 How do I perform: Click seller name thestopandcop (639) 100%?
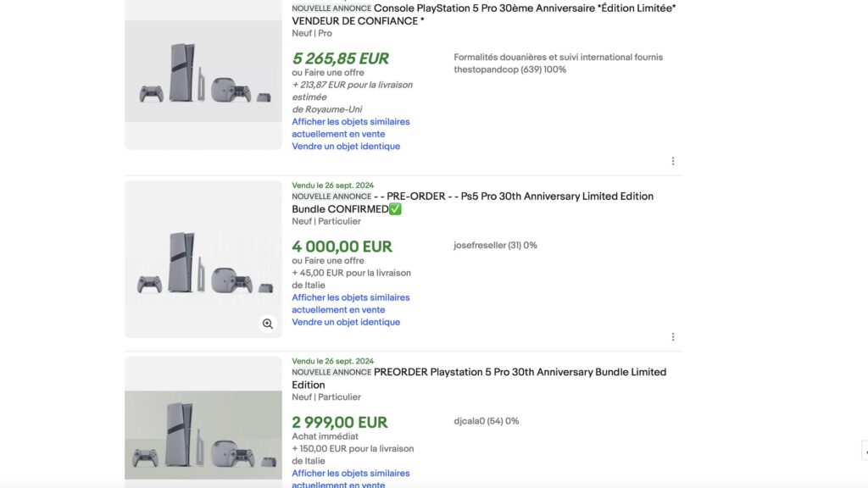coord(509,69)
